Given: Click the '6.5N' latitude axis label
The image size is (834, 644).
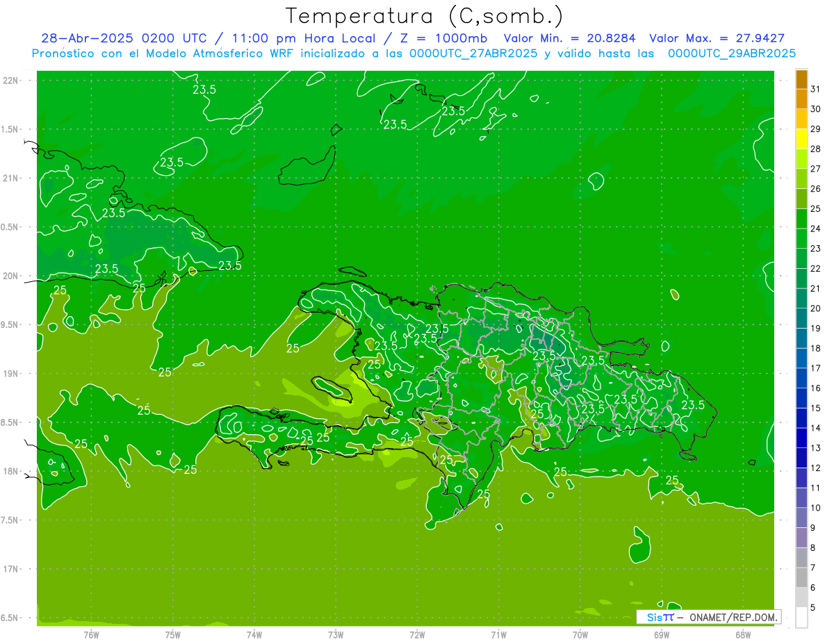Looking at the screenshot, I should (10, 618).
